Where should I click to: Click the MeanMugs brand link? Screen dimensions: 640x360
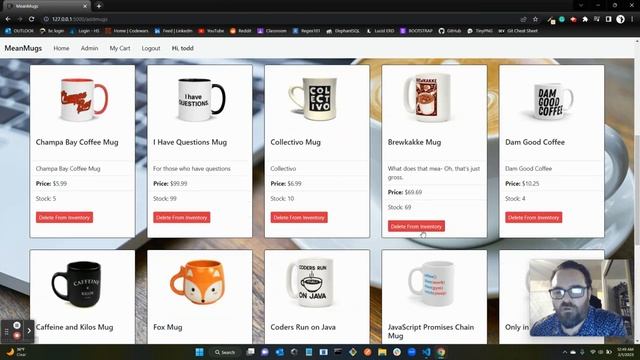[x=23, y=48]
